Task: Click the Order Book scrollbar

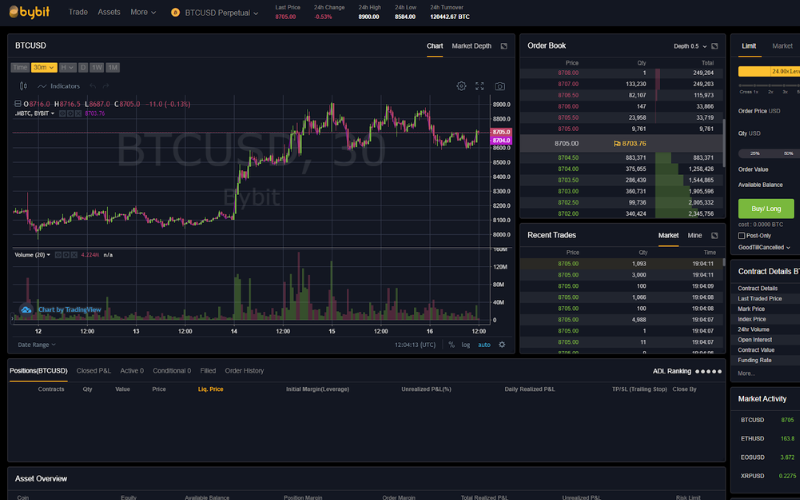Action: [x=723, y=143]
